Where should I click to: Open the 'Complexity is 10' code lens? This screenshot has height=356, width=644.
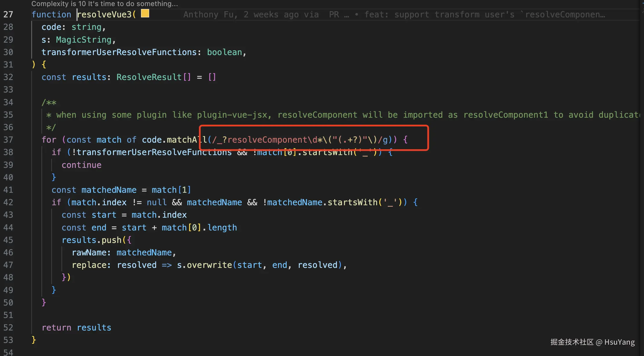coord(105,4)
